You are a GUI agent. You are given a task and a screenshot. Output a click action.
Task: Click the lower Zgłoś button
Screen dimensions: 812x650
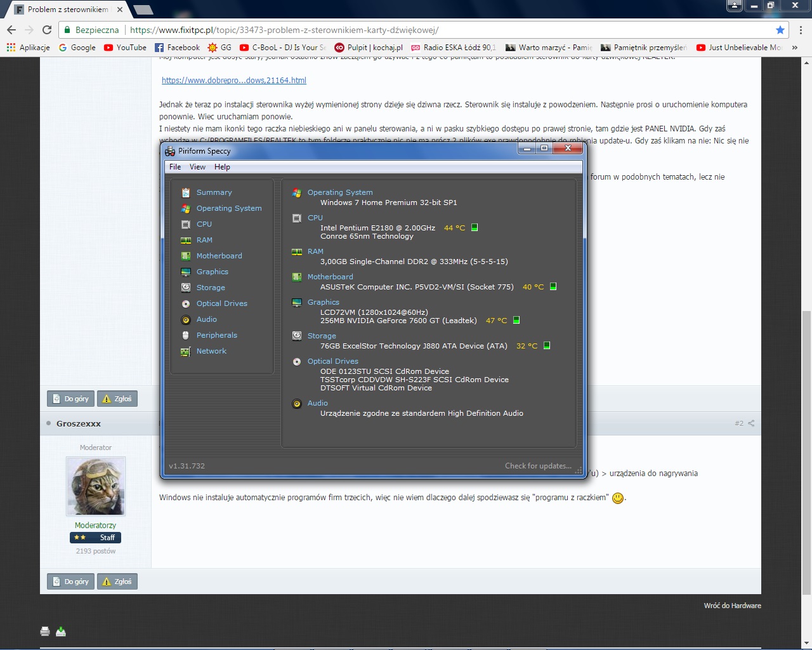coord(117,581)
